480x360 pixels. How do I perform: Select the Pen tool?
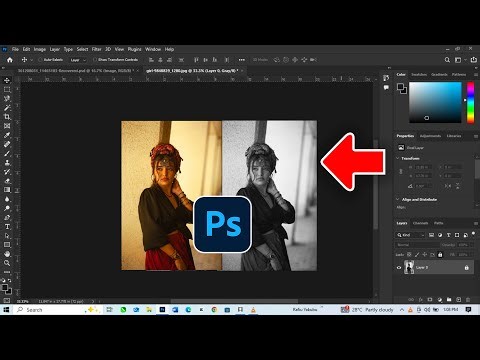7,218
